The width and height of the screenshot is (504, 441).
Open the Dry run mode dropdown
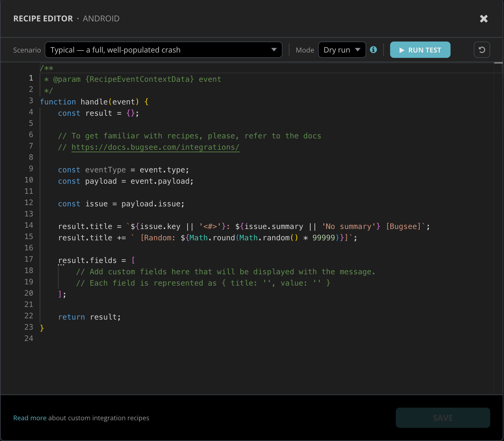tap(342, 50)
